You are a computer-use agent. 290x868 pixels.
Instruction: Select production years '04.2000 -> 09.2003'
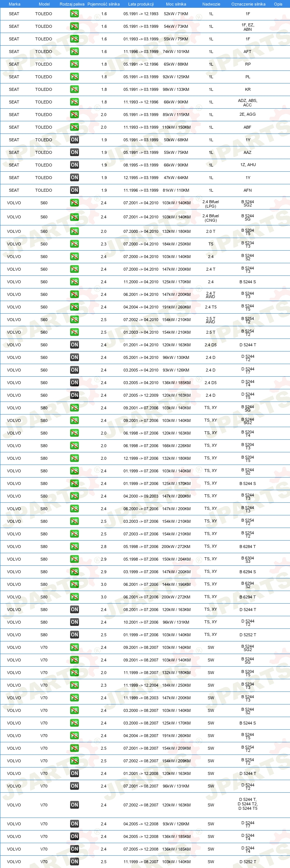coord(141,496)
